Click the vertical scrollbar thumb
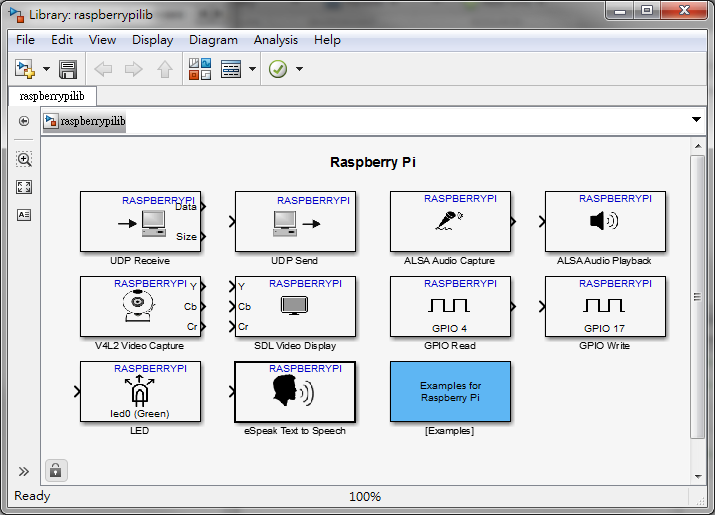 pos(697,297)
